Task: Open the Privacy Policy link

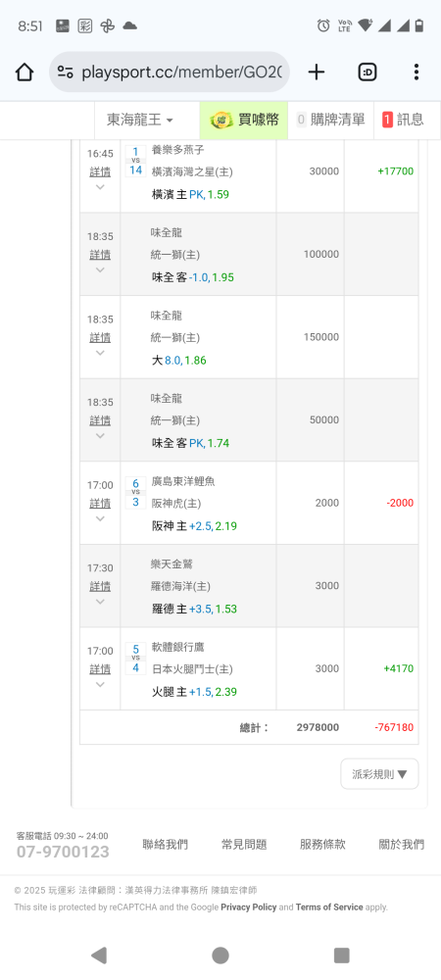Action: pyautogui.click(x=249, y=906)
